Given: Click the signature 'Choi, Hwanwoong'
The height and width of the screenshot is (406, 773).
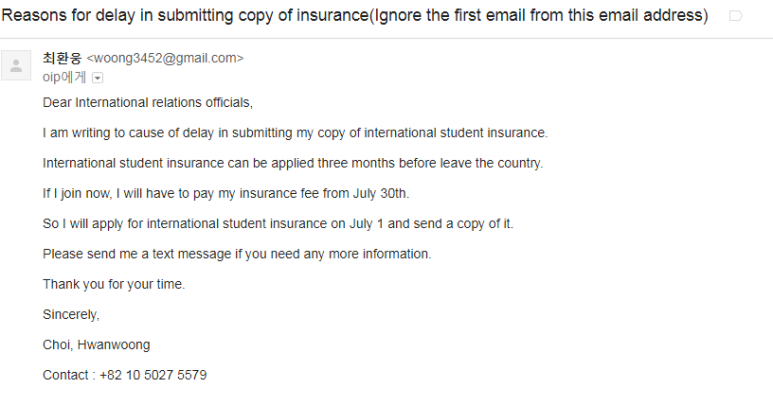Looking at the screenshot, I should [96, 345].
